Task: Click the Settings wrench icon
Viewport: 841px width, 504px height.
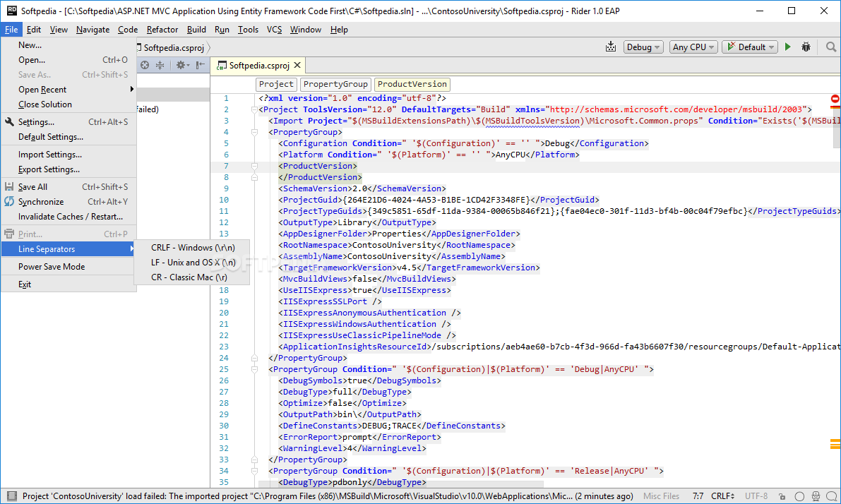Action: click(9, 121)
